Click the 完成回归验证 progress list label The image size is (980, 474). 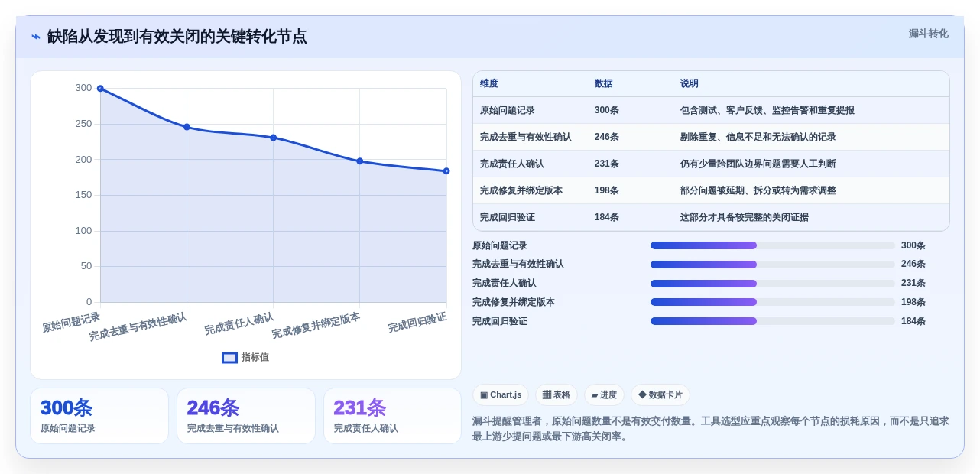pos(500,321)
